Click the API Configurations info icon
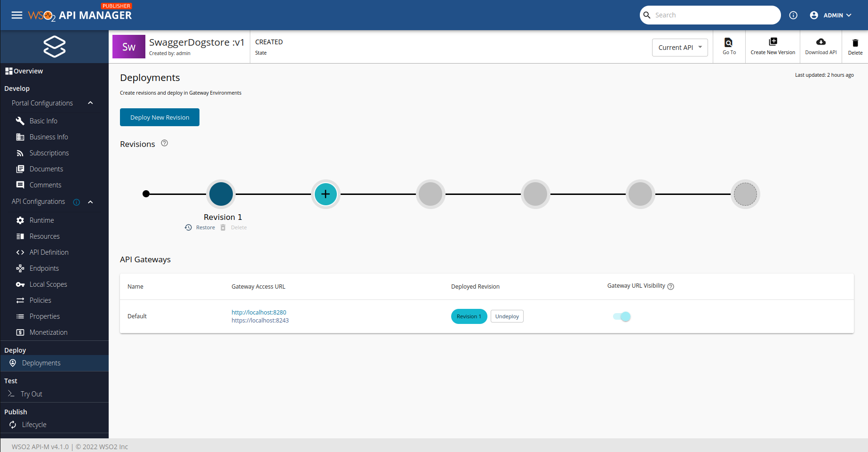The image size is (868, 452). tap(77, 202)
